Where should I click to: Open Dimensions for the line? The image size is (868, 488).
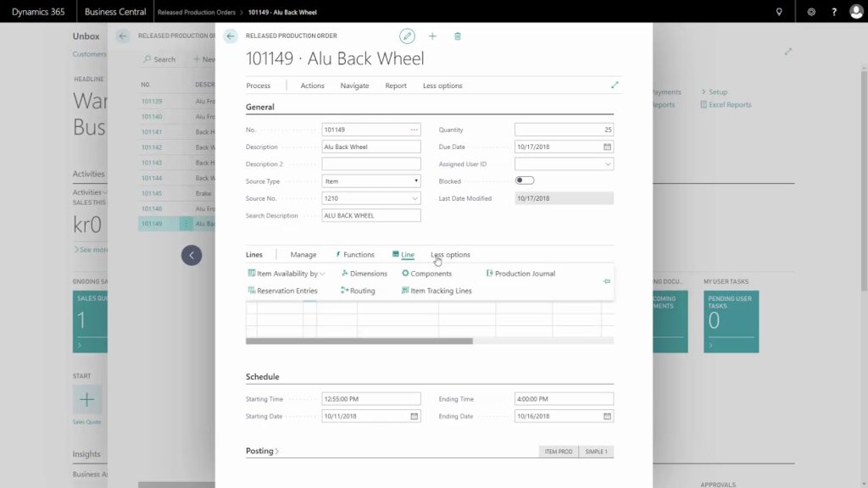(x=364, y=274)
